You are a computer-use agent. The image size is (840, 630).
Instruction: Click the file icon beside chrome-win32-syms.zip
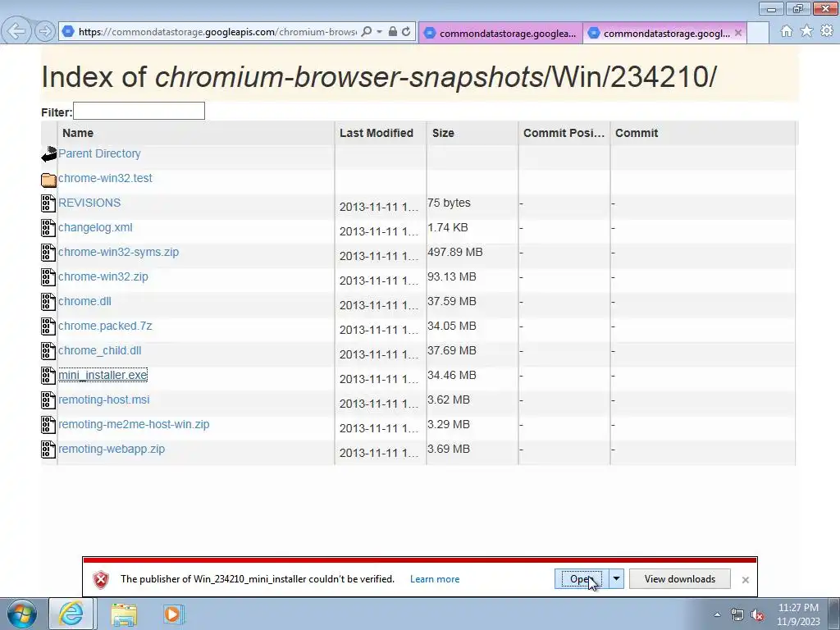48,253
